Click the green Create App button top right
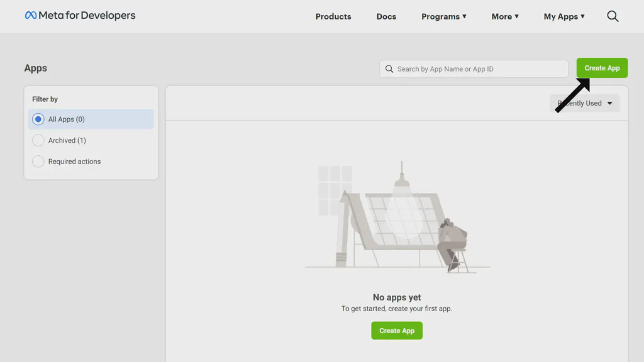The width and height of the screenshot is (644, 362). point(601,68)
